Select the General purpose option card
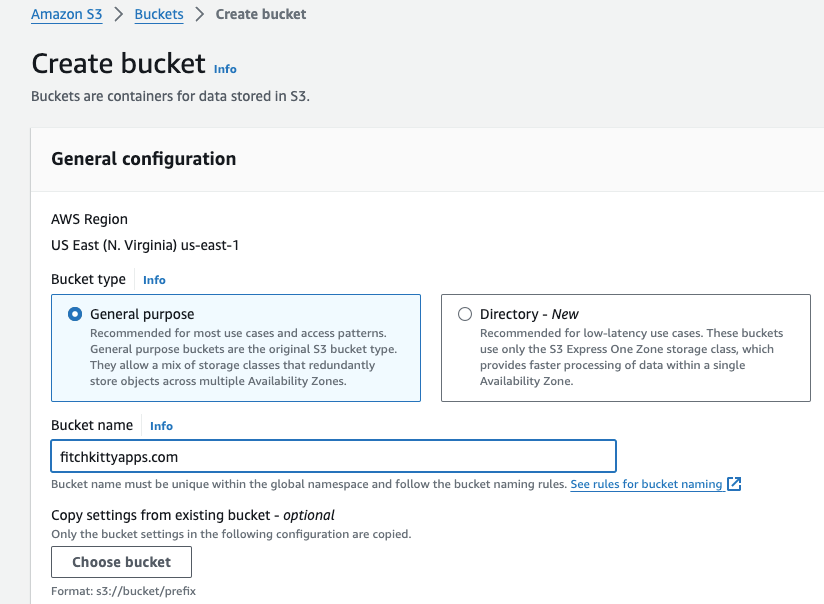This screenshot has width=824, height=604. point(235,347)
